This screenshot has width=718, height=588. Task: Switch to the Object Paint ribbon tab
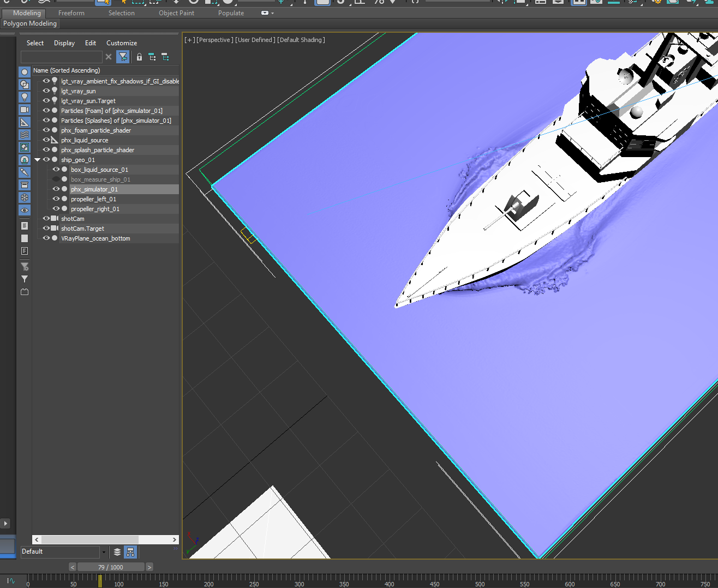pyautogui.click(x=176, y=13)
